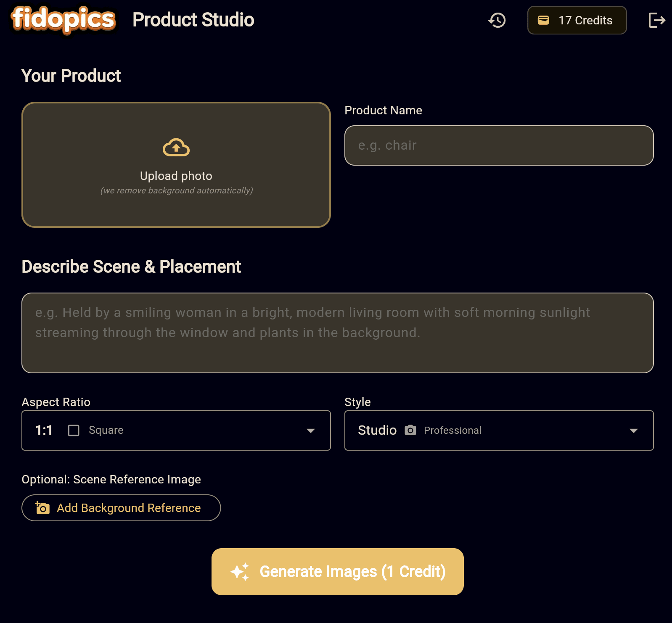
Task: Focus the Product Name input field
Action: 499,145
